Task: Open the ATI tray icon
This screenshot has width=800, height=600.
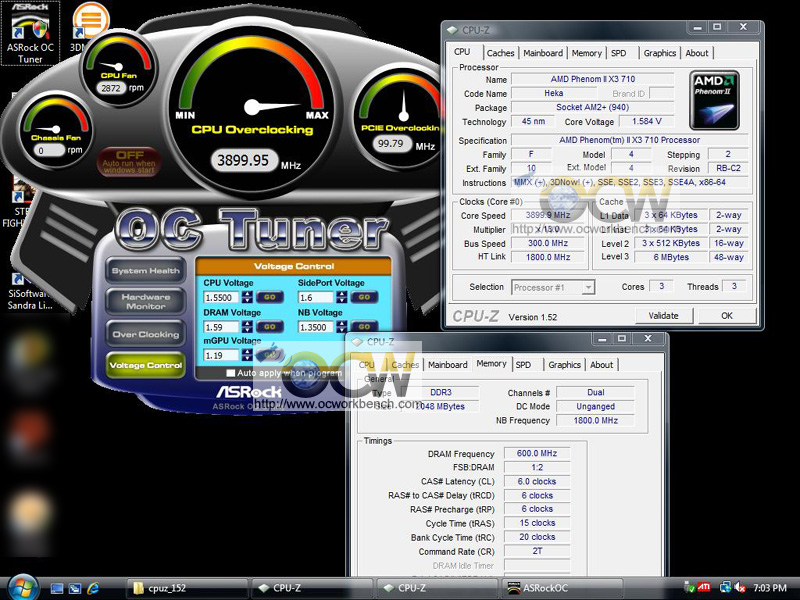Action: point(704,587)
